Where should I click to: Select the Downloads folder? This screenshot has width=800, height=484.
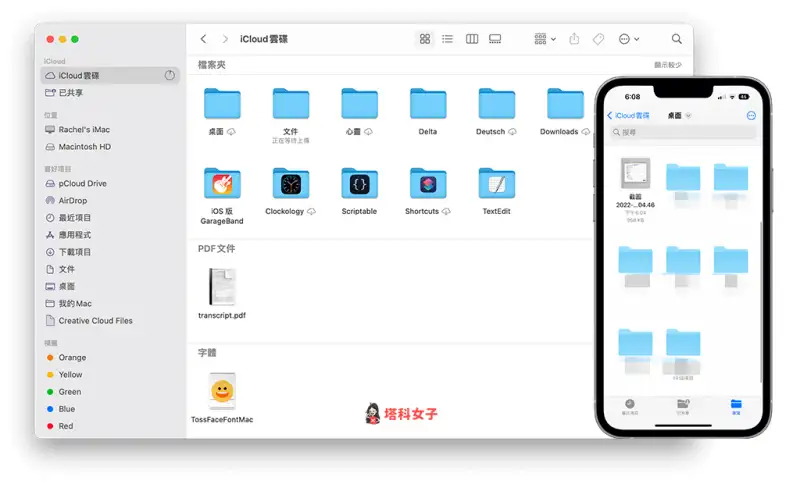pyautogui.click(x=565, y=104)
